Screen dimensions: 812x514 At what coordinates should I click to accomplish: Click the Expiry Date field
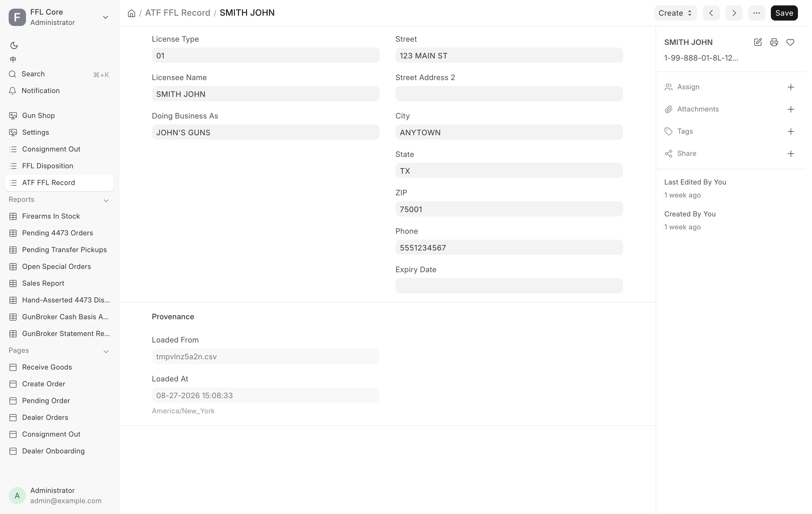click(509, 286)
